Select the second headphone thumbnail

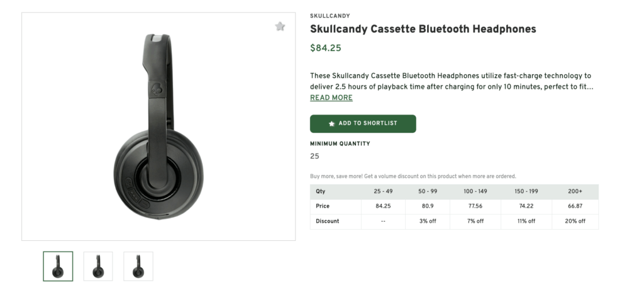coord(98,266)
